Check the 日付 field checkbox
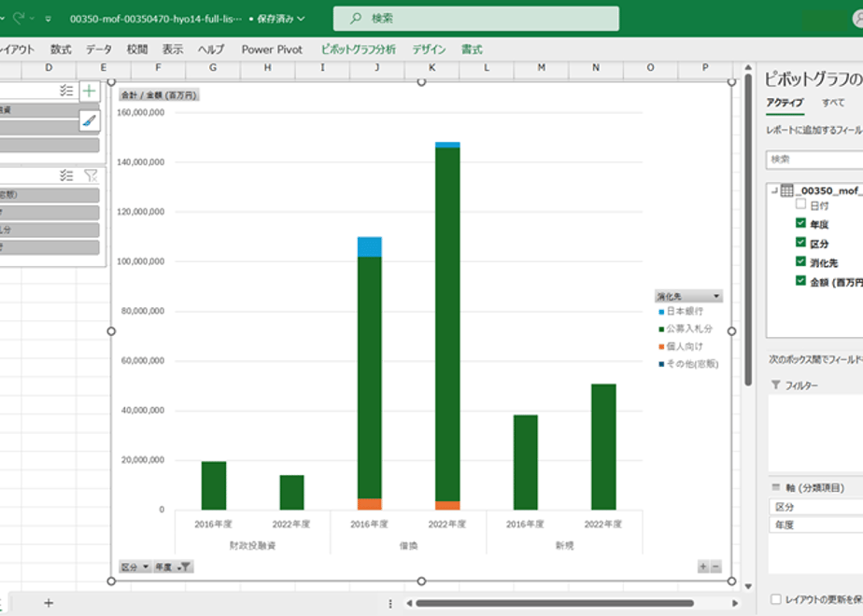863x616 pixels. tap(800, 204)
